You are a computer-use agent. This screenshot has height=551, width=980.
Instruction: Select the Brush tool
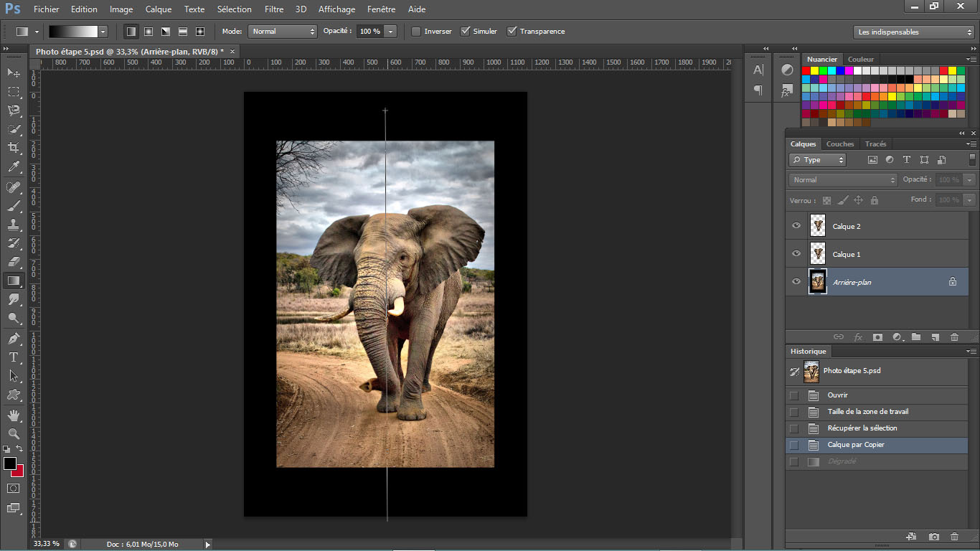point(13,206)
